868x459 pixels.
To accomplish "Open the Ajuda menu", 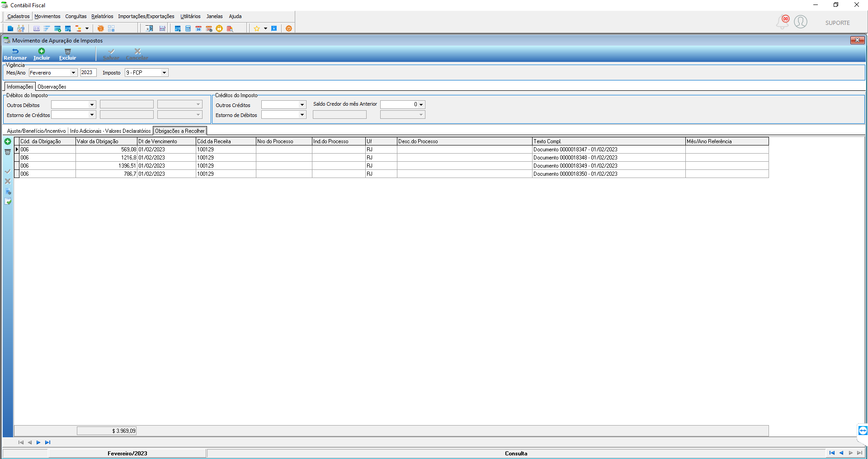I will (x=235, y=16).
